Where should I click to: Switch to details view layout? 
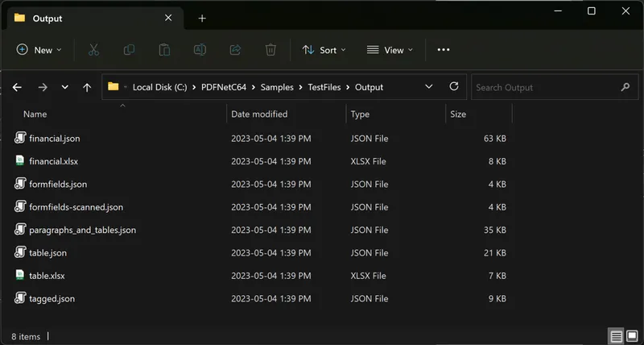616,336
